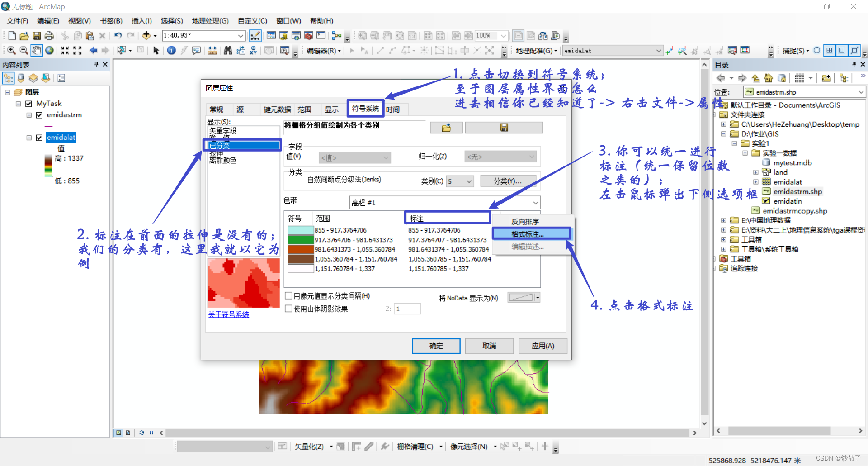Screen dimensions: 868x466
Task: Click the 取消 button
Action: pos(489,346)
